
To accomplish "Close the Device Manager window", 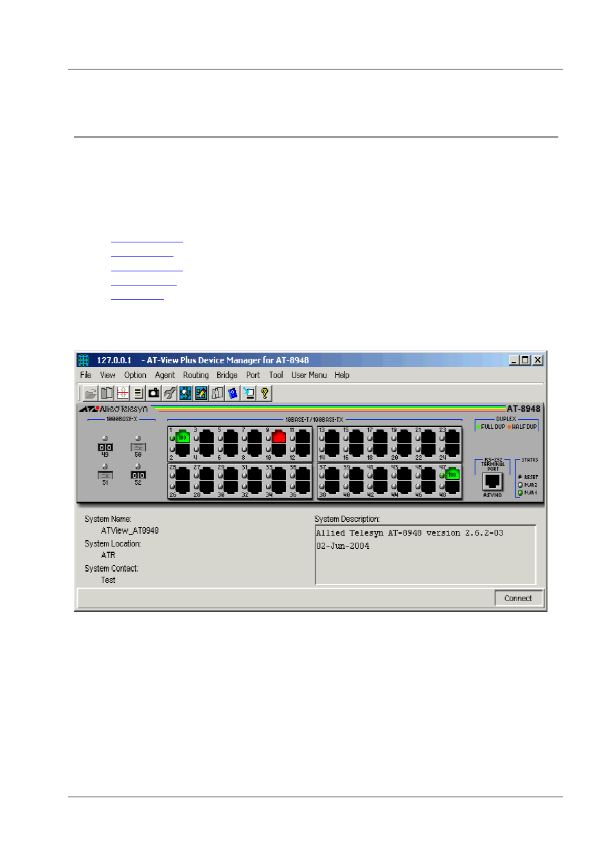I will click(x=538, y=360).
